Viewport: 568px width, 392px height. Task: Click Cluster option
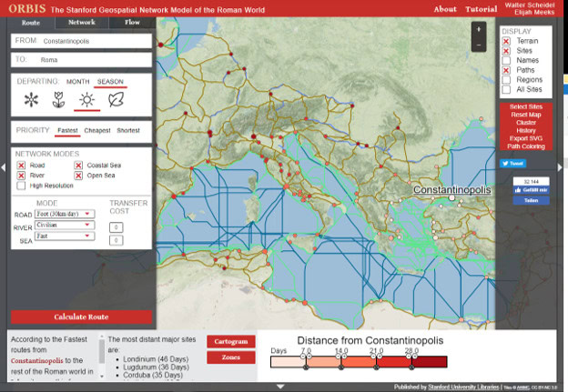(526, 123)
